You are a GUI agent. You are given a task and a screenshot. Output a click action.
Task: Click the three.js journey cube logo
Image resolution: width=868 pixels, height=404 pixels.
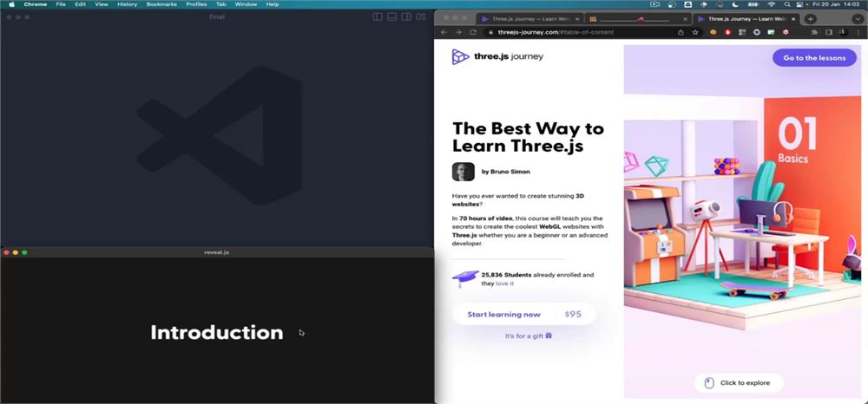[x=460, y=56]
